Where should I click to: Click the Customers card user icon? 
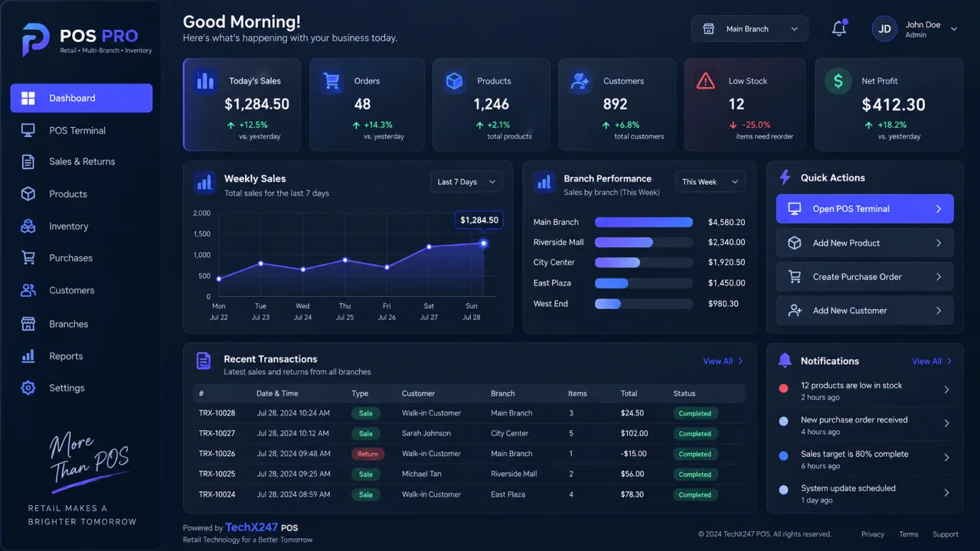coord(580,80)
